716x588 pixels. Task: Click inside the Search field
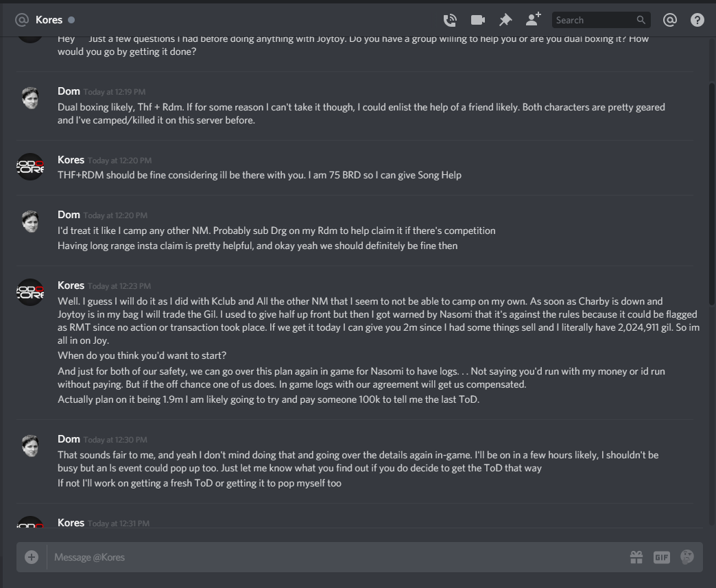coord(595,20)
